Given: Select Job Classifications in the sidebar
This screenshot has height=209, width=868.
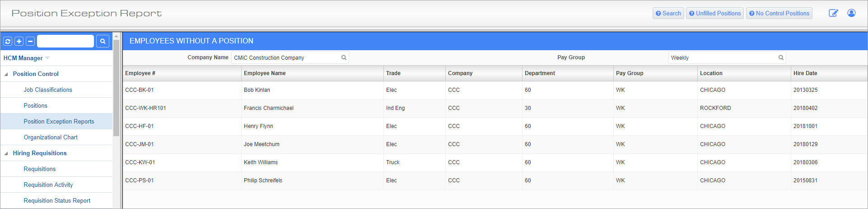Looking at the screenshot, I should point(48,90).
